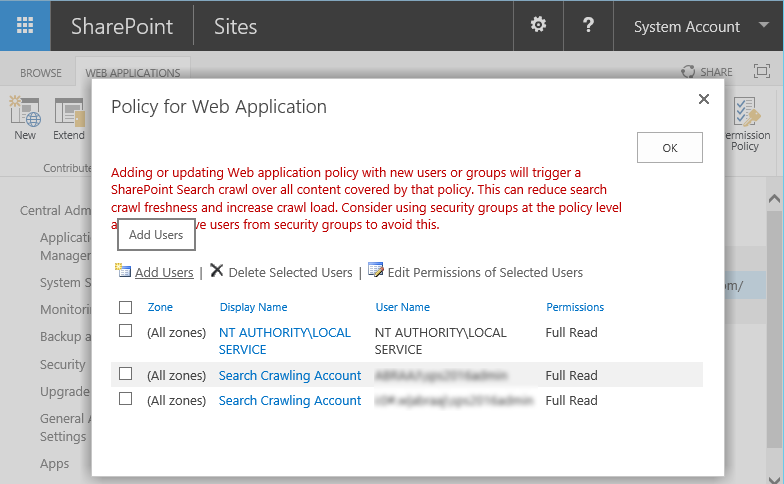Switch to the WEB APPLICATIONS tab
The height and width of the screenshot is (484, 784).
click(x=132, y=73)
